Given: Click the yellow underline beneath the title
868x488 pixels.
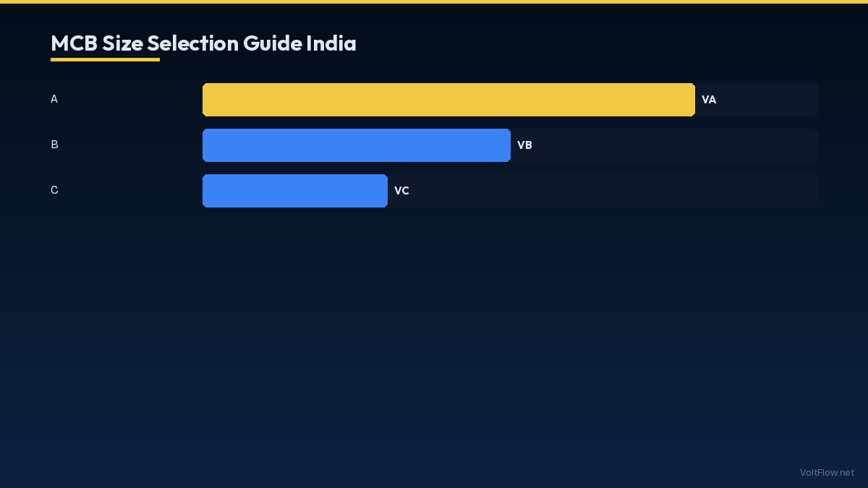Looking at the screenshot, I should pyautogui.click(x=105, y=59).
